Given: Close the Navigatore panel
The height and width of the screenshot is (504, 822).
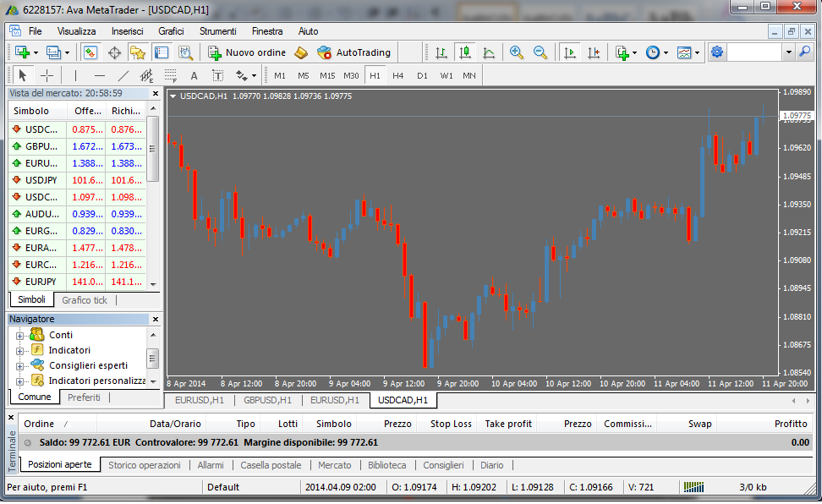Looking at the screenshot, I should coord(155,319).
